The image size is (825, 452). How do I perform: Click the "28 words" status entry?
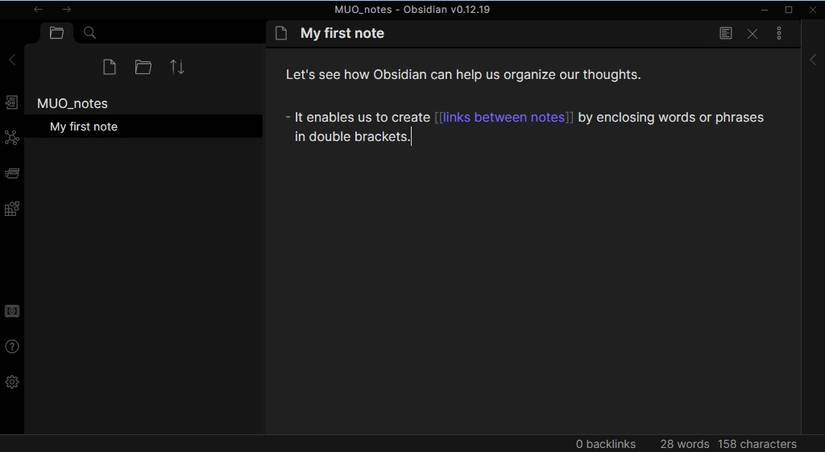685,444
